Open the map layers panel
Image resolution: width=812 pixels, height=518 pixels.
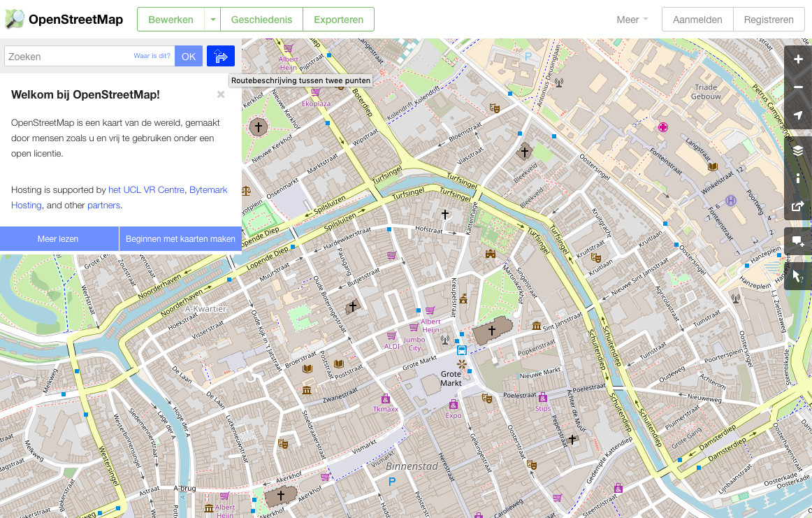pyautogui.click(x=798, y=150)
